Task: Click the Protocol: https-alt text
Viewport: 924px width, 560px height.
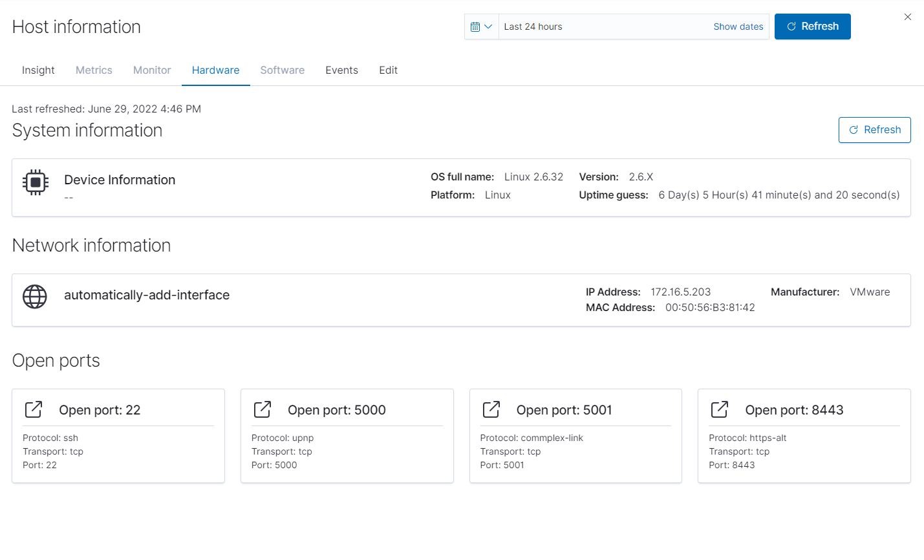Action: click(748, 438)
